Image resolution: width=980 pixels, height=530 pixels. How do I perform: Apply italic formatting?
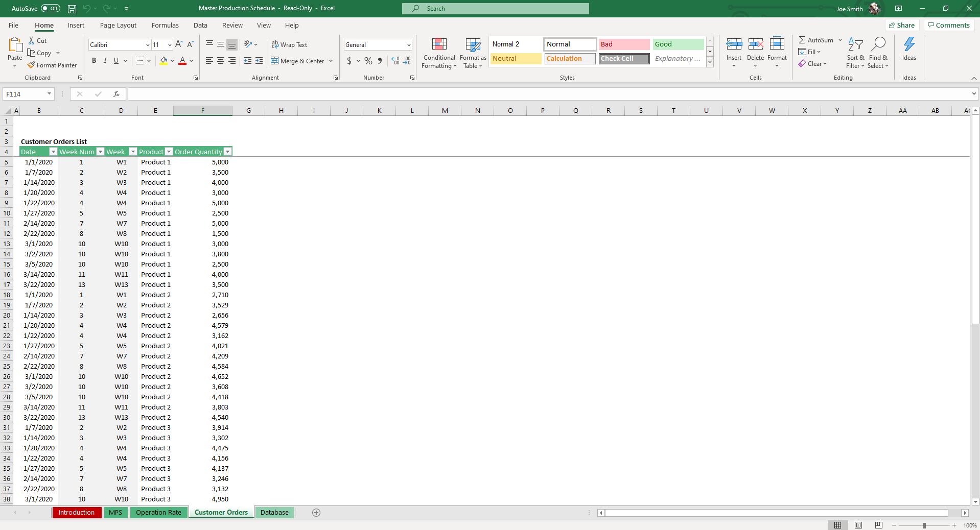point(105,61)
